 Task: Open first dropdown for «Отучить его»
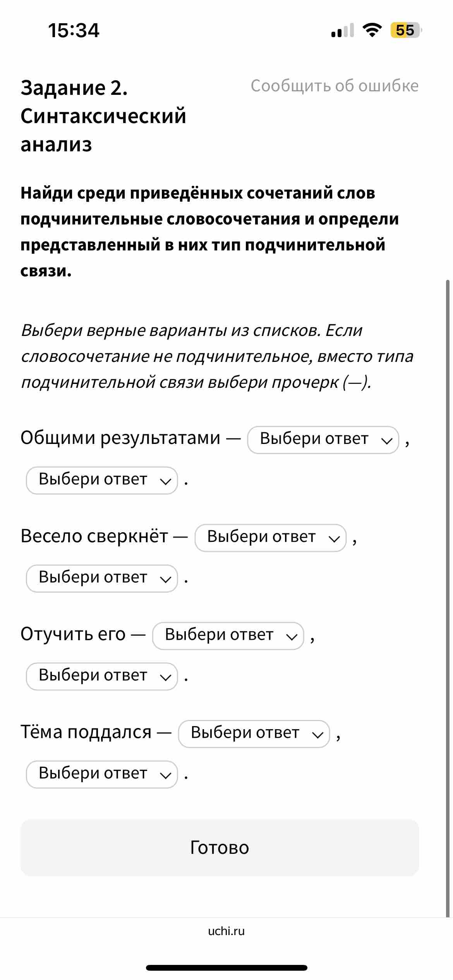228,636
